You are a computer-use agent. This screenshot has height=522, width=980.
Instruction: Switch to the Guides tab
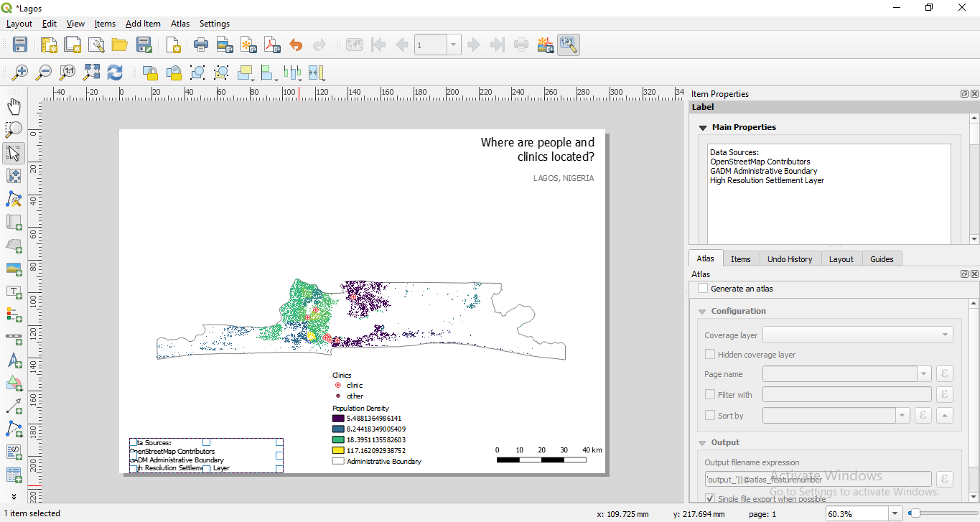[882, 259]
